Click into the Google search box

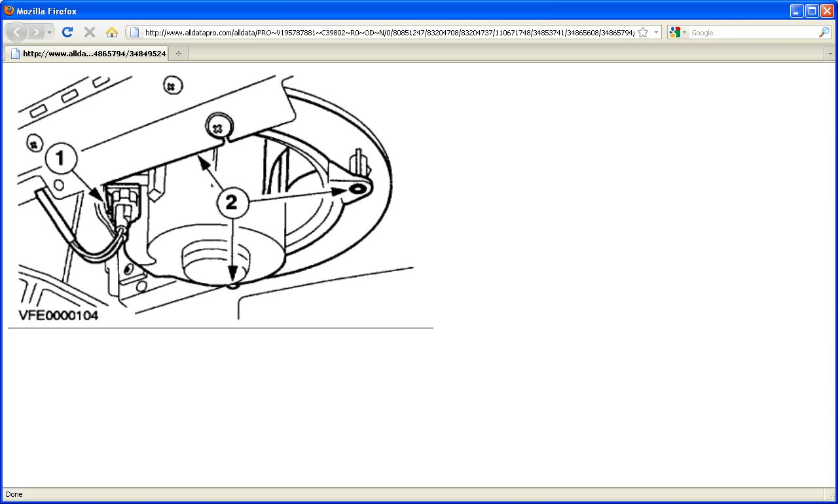click(753, 32)
